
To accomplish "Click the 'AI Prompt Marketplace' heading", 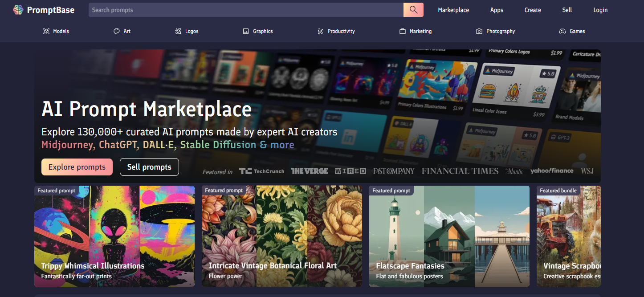I will pos(147,109).
